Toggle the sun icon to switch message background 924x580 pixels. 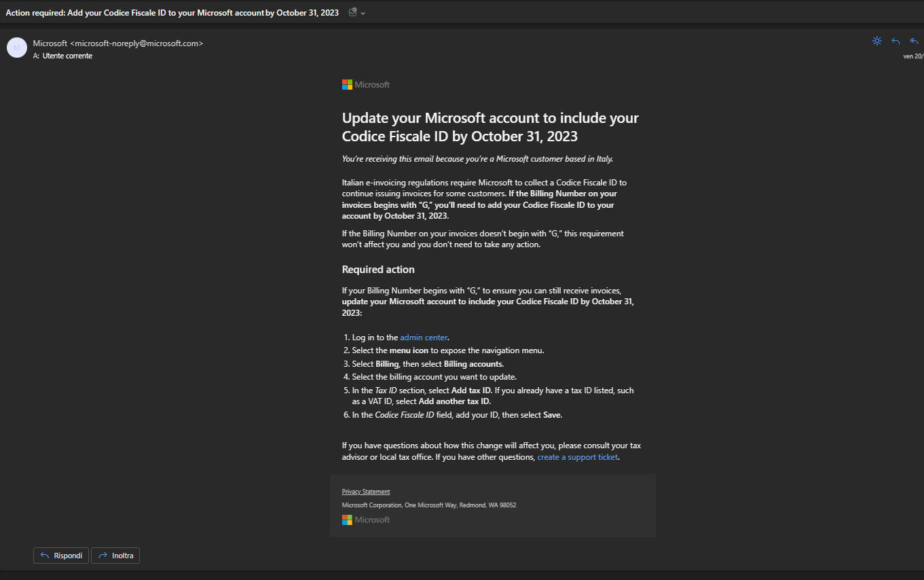(877, 41)
